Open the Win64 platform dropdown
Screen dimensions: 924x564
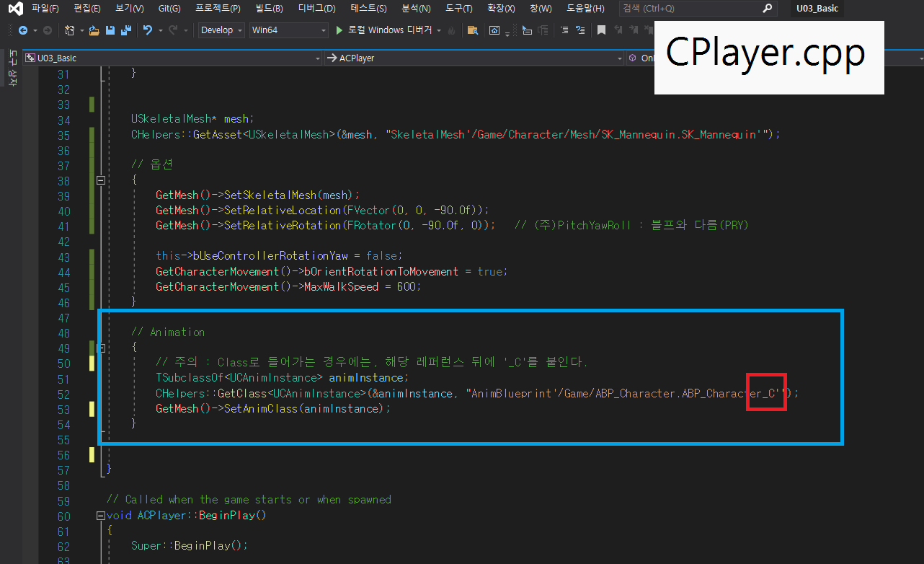coord(288,30)
